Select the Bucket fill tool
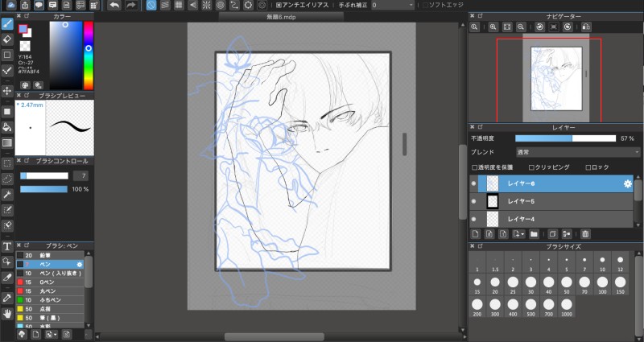 click(7, 127)
